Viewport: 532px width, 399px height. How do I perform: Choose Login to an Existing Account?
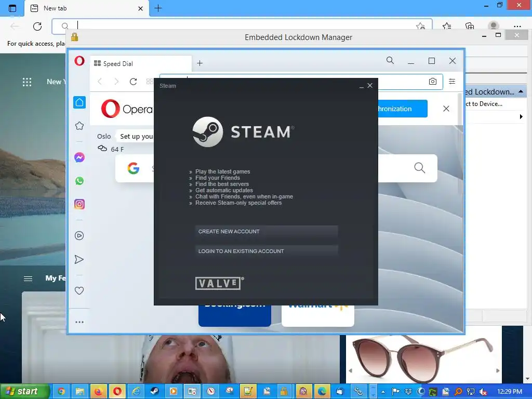click(x=267, y=251)
